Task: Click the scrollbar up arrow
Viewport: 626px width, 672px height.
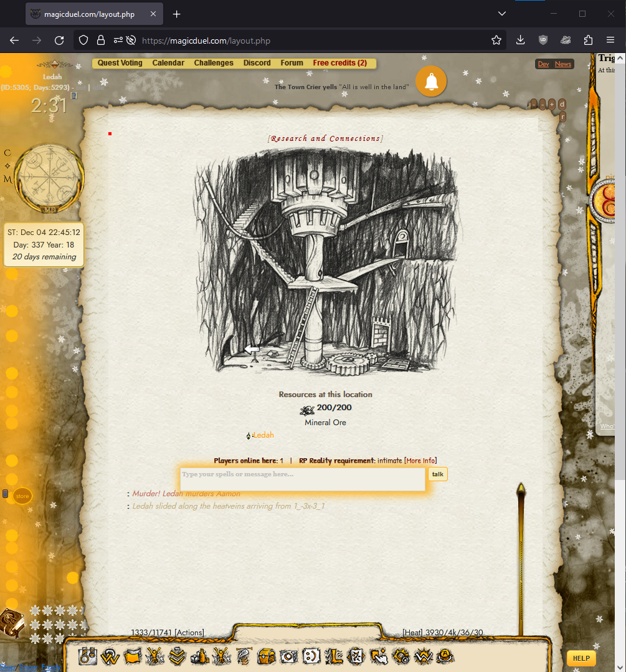Action: [620, 58]
